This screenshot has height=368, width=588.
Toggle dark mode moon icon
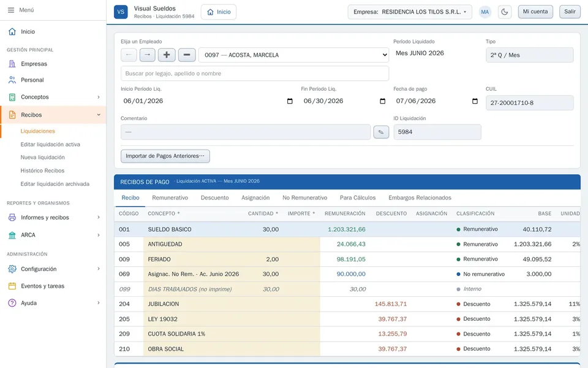tap(505, 12)
